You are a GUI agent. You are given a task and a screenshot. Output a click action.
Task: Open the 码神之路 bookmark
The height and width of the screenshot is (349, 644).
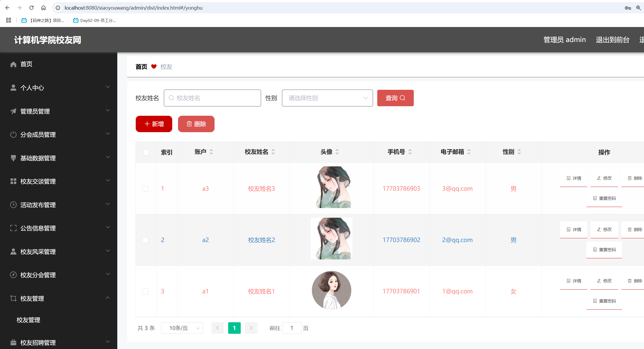click(43, 20)
